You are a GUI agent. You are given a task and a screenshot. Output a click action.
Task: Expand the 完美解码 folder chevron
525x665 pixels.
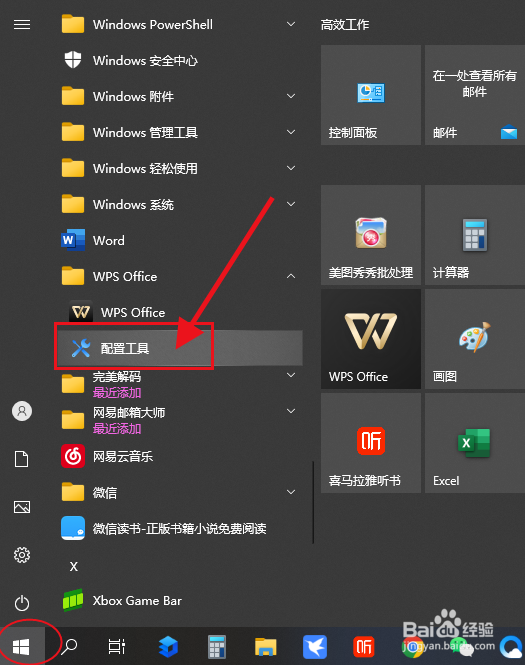(291, 375)
